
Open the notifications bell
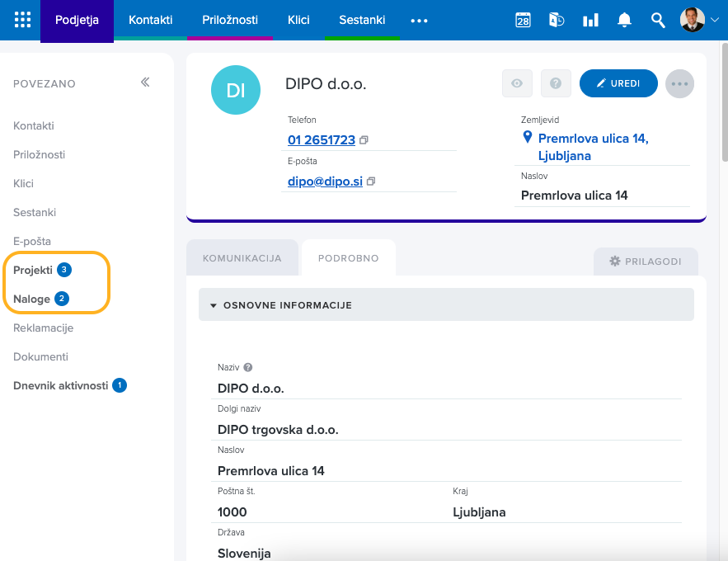(624, 21)
